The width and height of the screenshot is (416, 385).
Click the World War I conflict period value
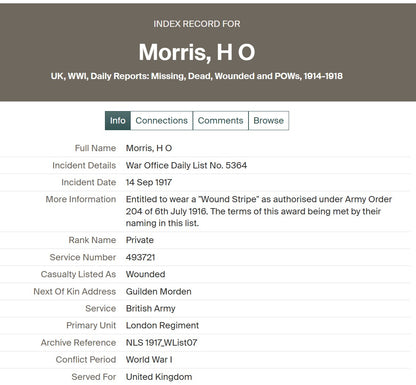point(149,360)
